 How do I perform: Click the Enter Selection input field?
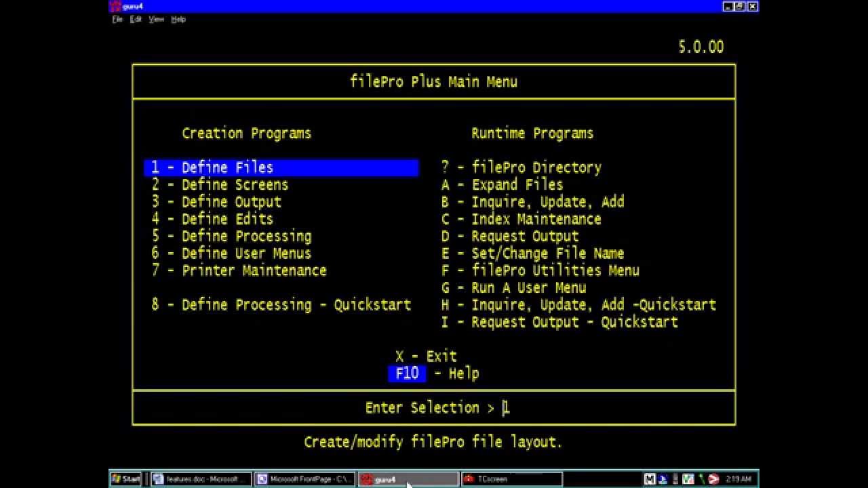coord(506,408)
